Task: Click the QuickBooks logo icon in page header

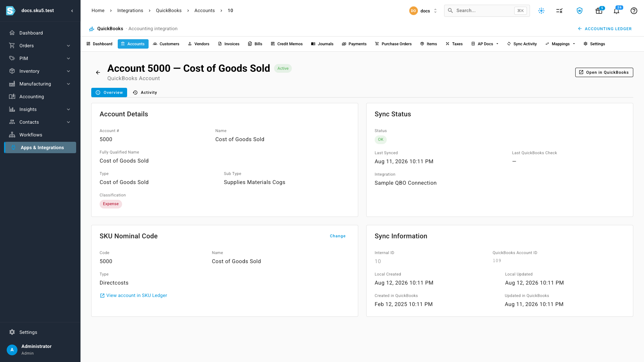Action: point(92,29)
